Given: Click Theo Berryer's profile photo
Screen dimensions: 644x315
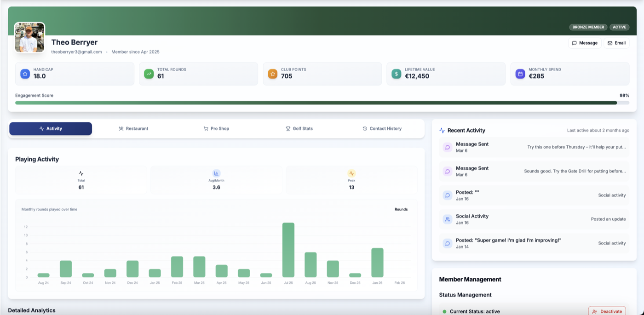Looking at the screenshot, I should 30,38.
